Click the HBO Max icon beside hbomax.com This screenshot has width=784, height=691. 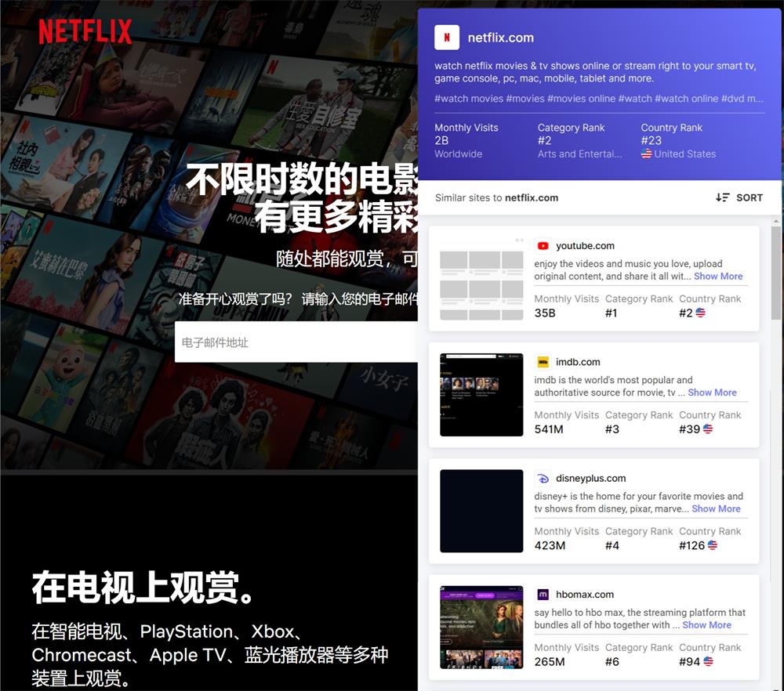pyautogui.click(x=543, y=594)
